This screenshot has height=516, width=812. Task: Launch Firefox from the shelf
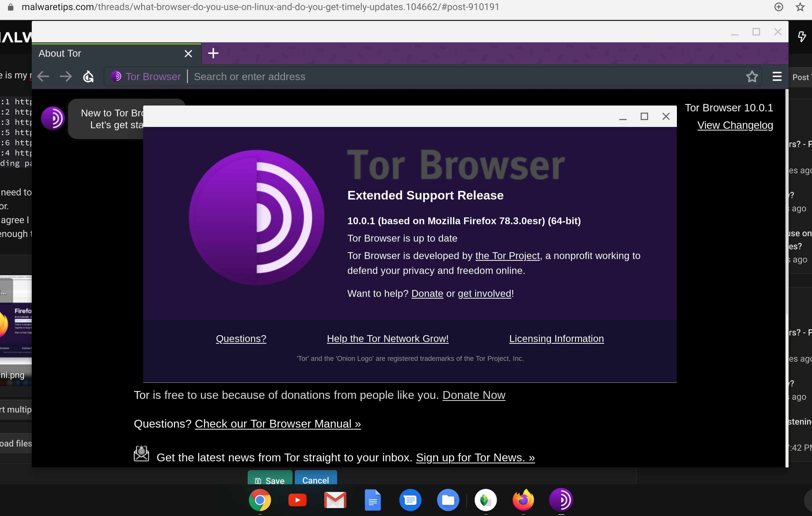523,500
